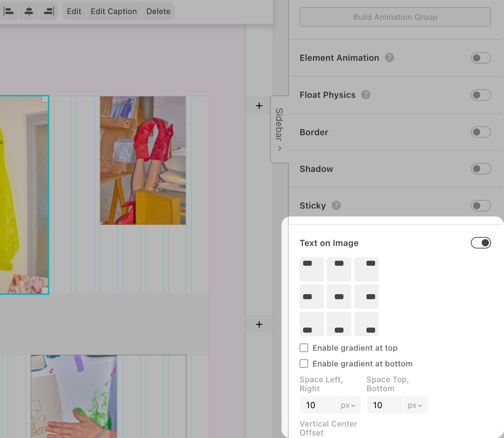
Task: Collapse the Sidebar tab
Action: pos(279,129)
